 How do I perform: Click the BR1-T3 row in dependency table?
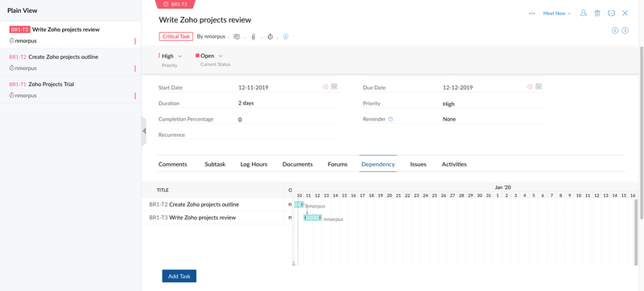tap(217, 218)
